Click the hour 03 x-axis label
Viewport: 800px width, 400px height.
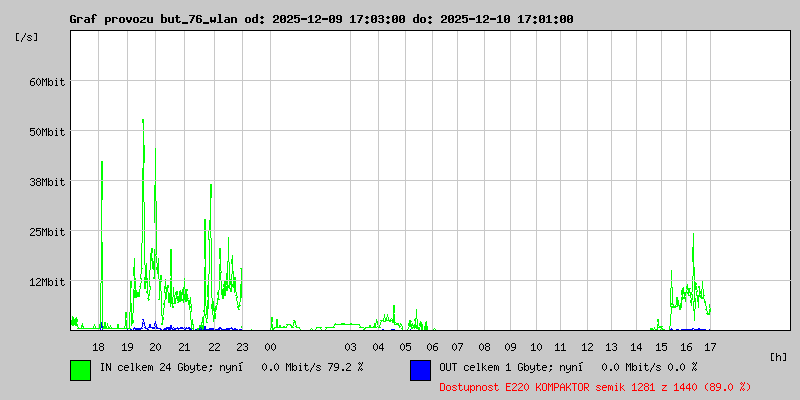[350, 347]
